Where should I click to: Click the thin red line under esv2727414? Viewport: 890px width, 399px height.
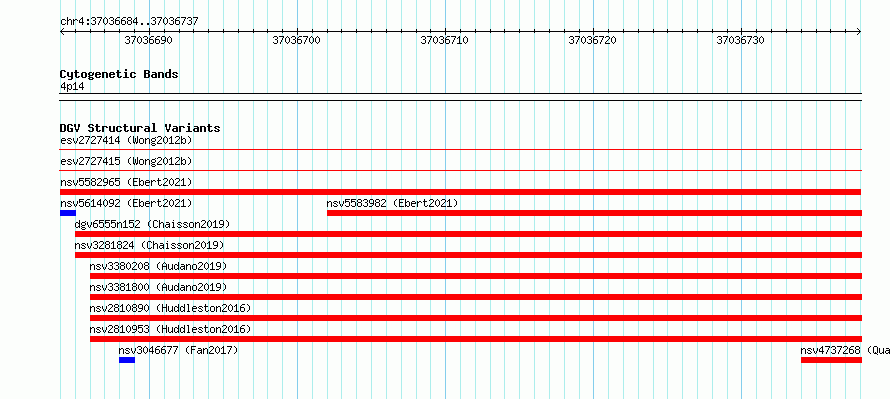[x=461, y=149]
